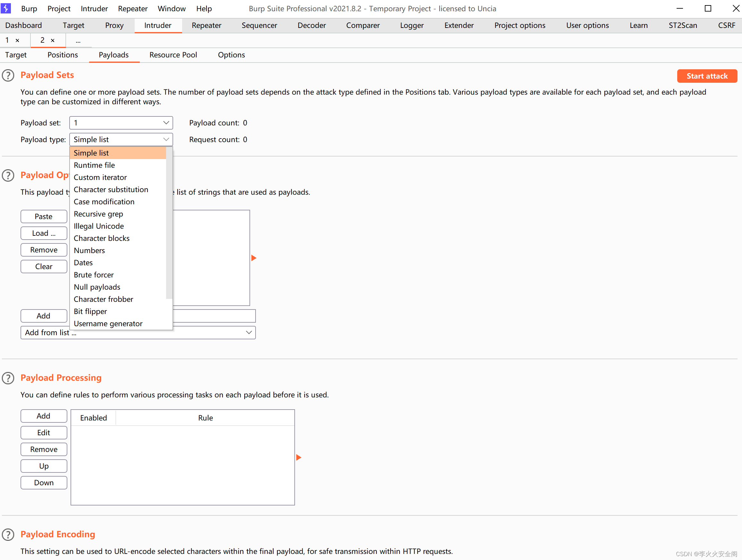742x560 pixels.
Task: Open help for Payload Sets section
Action: [8, 75]
